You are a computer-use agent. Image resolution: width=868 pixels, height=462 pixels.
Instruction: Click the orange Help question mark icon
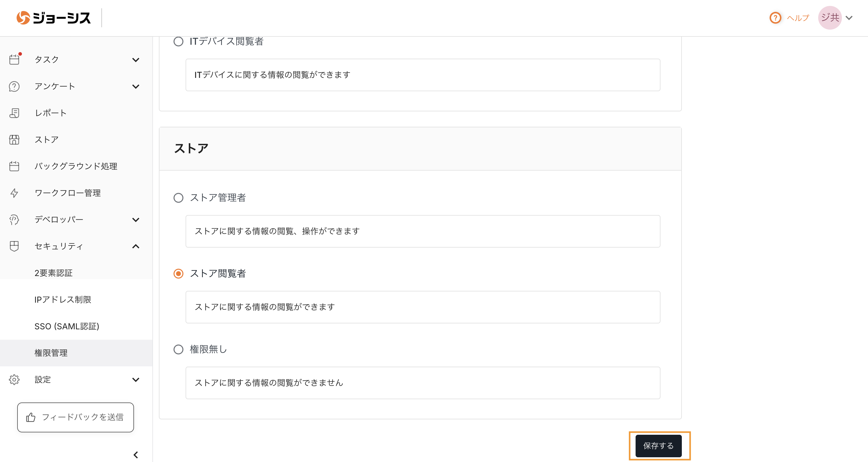[775, 18]
